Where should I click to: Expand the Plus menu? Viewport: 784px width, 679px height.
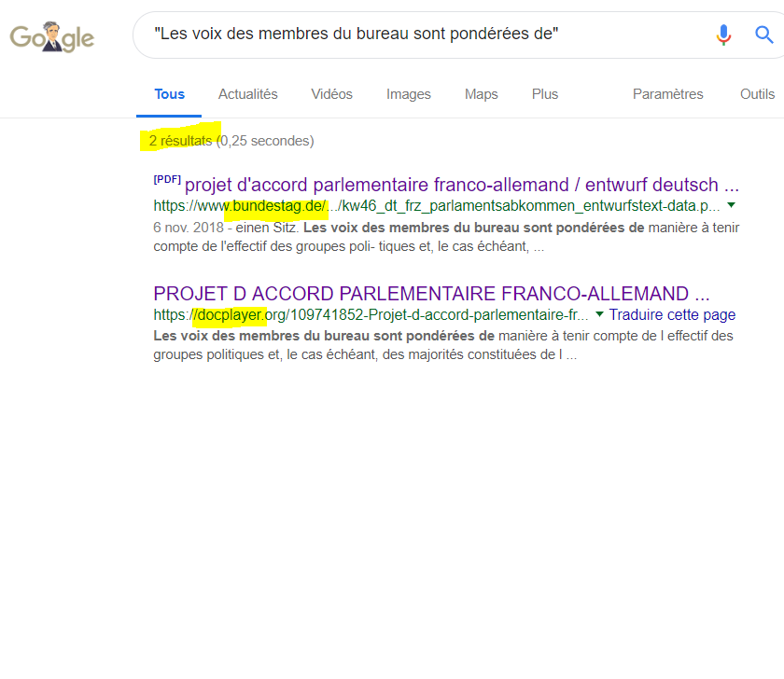(544, 94)
